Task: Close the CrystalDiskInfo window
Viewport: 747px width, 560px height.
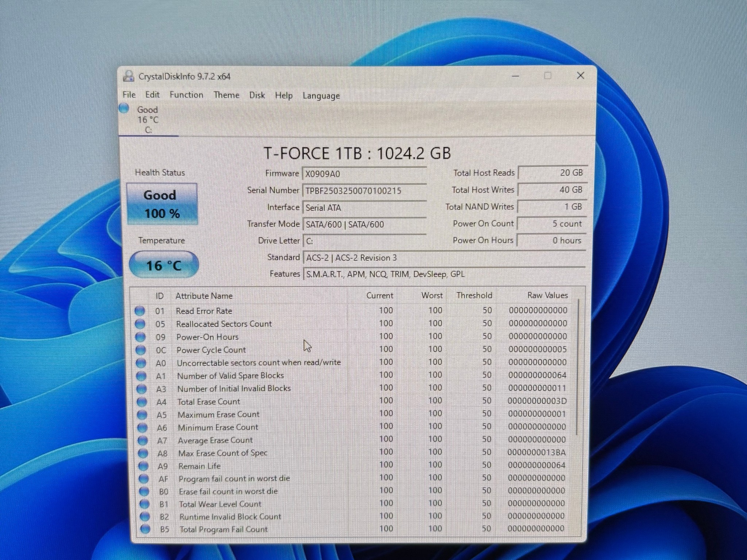Action: pyautogui.click(x=580, y=75)
